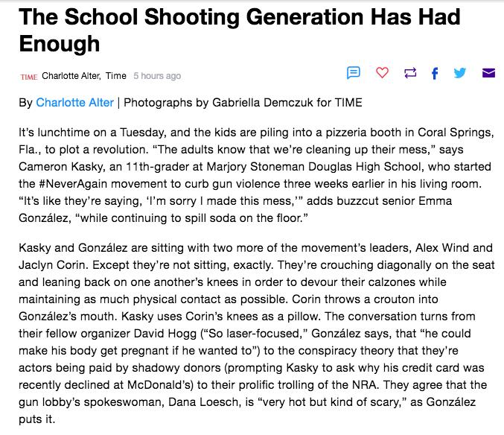Share the article on Facebook
This screenshot has width=504, height=435.
[435, 73]
